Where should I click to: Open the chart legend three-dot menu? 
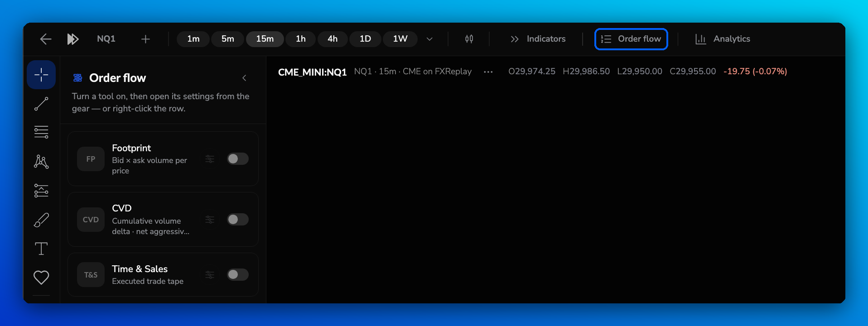(488, 72)
